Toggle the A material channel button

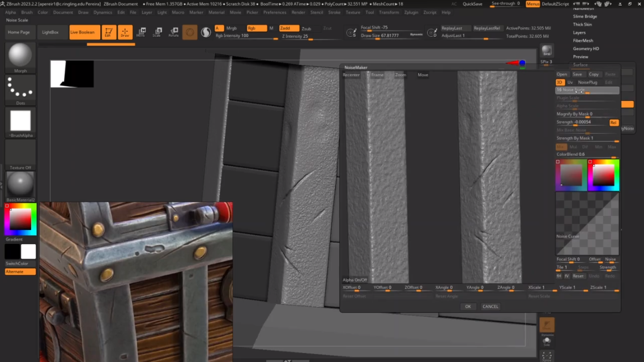coord(219,28)
